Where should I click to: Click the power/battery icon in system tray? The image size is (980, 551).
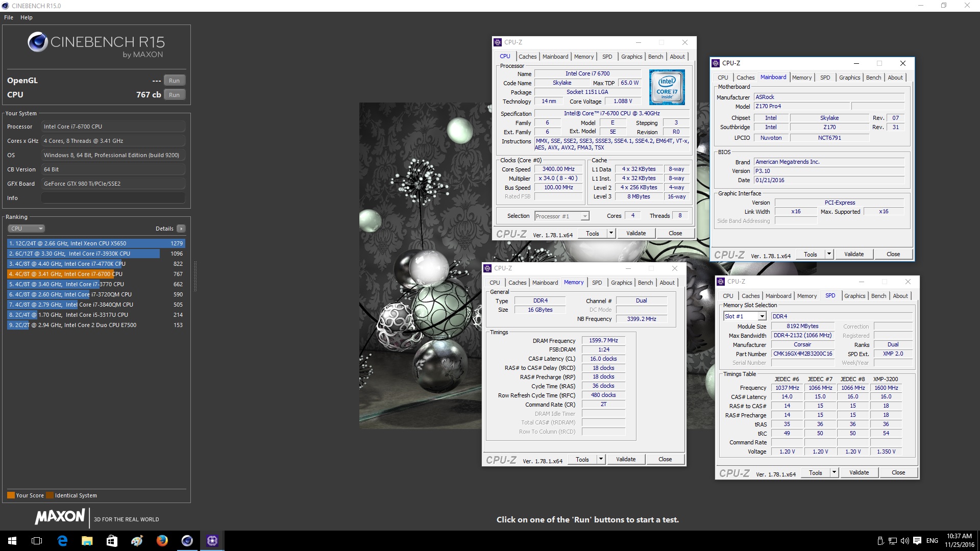tap(880, 541)
